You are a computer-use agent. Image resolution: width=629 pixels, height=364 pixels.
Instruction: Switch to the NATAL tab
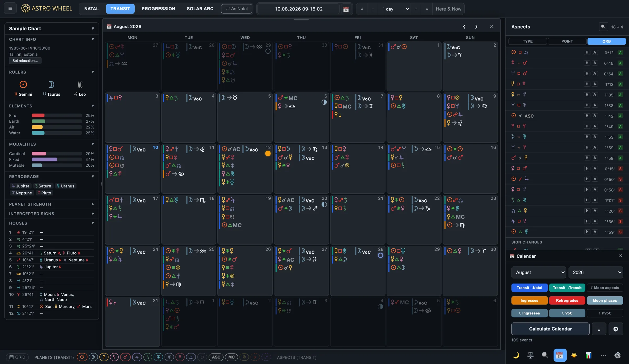(x=91, y=9)
